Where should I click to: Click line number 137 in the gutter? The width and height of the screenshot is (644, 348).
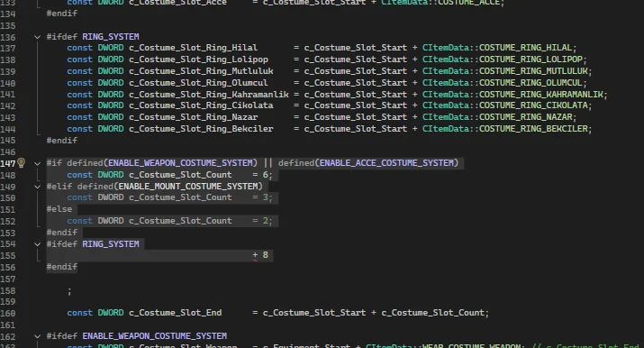(x=8, y=49)
